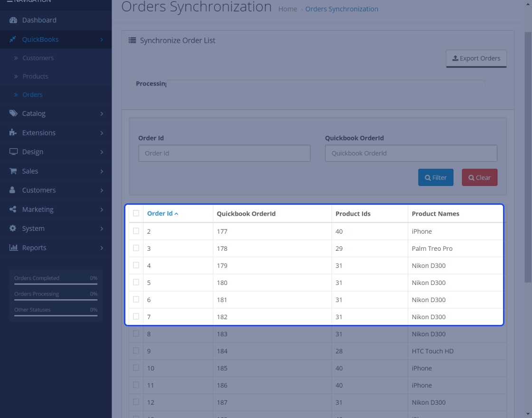The height and width of the screenshot is (418, 532).
Task: Click the list icon beside Synchronize Order List
Action: (133, 40)
